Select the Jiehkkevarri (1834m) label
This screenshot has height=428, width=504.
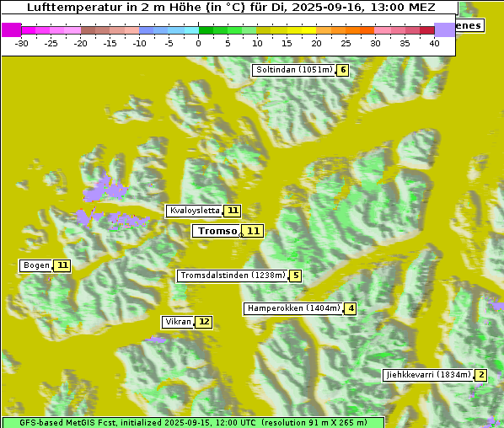tap(428, 375)
